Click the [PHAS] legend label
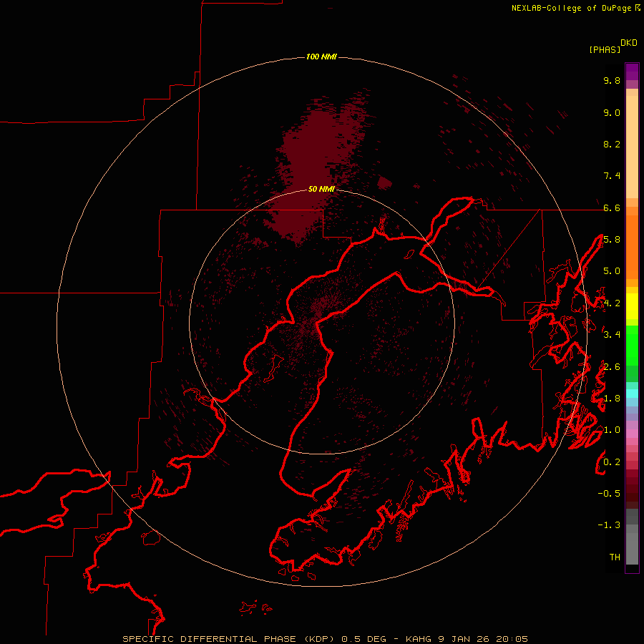Image resolution: width=644 pixels, height=644 pixels. (605, 49)
